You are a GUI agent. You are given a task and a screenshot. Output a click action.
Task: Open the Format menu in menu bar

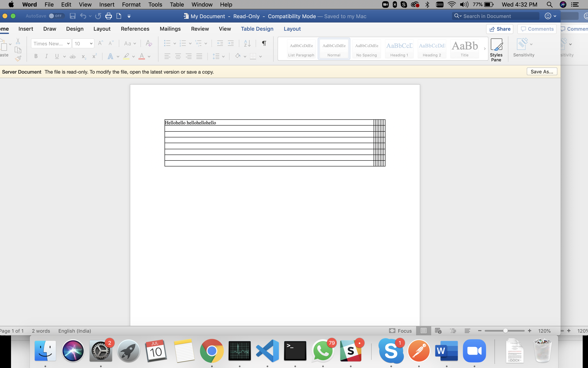(x=131, y=4)
